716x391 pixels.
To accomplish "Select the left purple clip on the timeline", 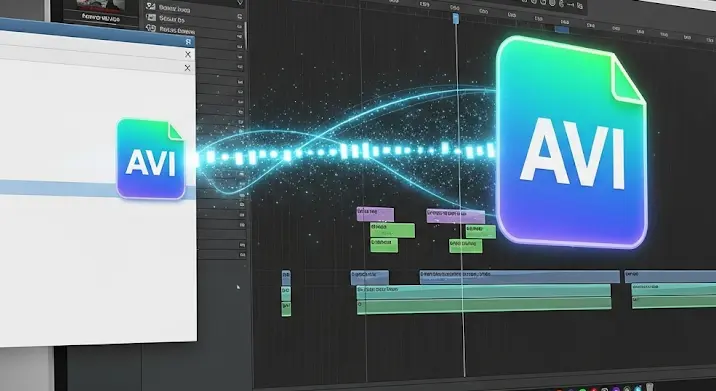I will (x=375, y=214).
